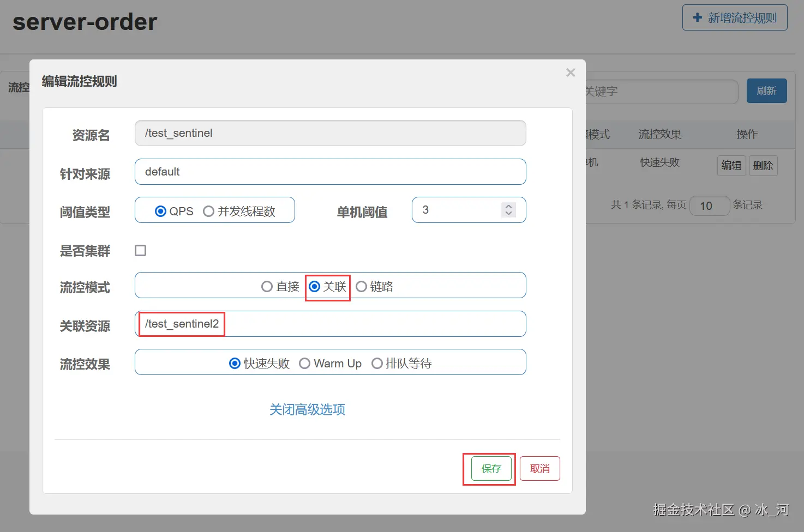Click 新增流控规则 button
Viewport: 804px width, 532px height.
tap(735, 17)
